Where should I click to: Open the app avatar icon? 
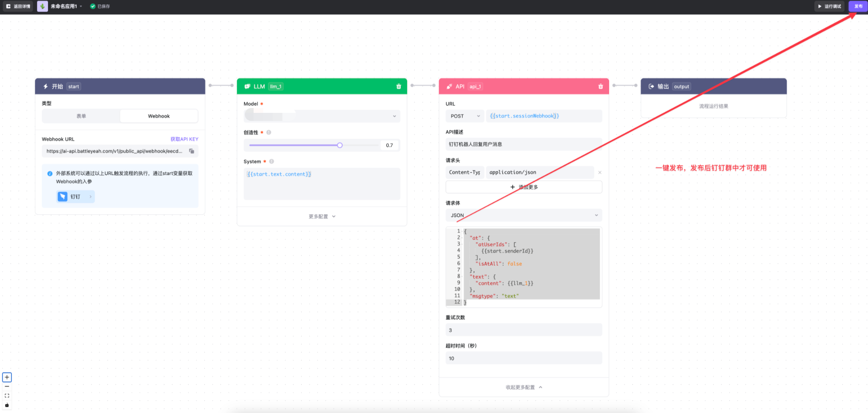click(x=42, y=6)
